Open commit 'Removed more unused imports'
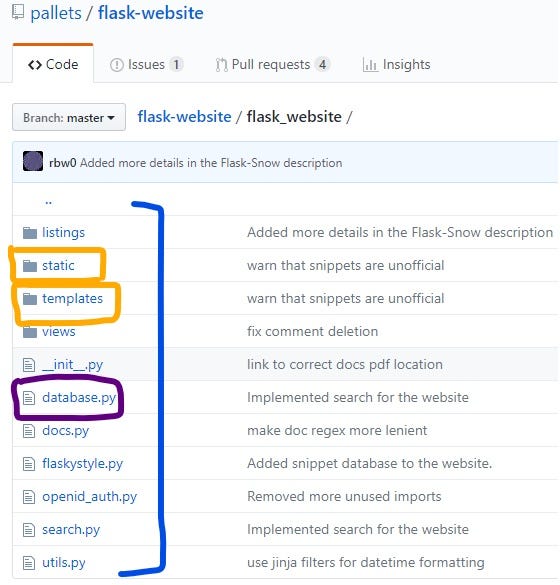Viewport: 560px width, 585px height. point(344,497)
